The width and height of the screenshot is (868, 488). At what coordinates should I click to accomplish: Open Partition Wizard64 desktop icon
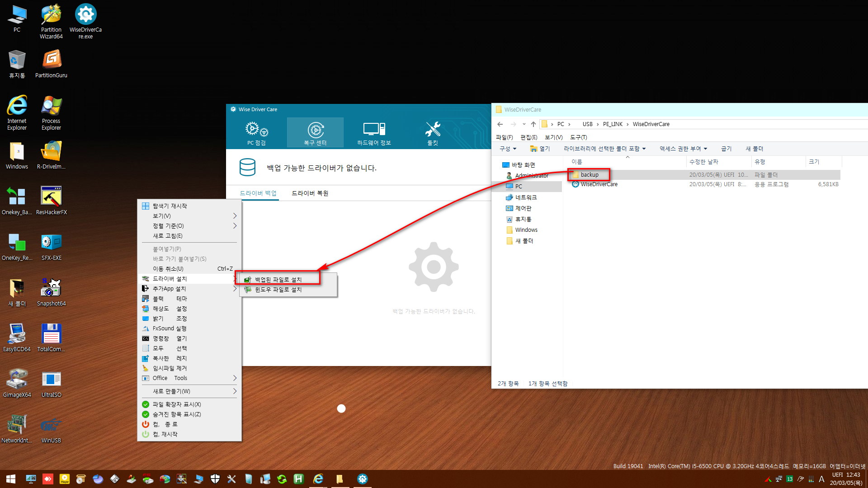[51, 21]
